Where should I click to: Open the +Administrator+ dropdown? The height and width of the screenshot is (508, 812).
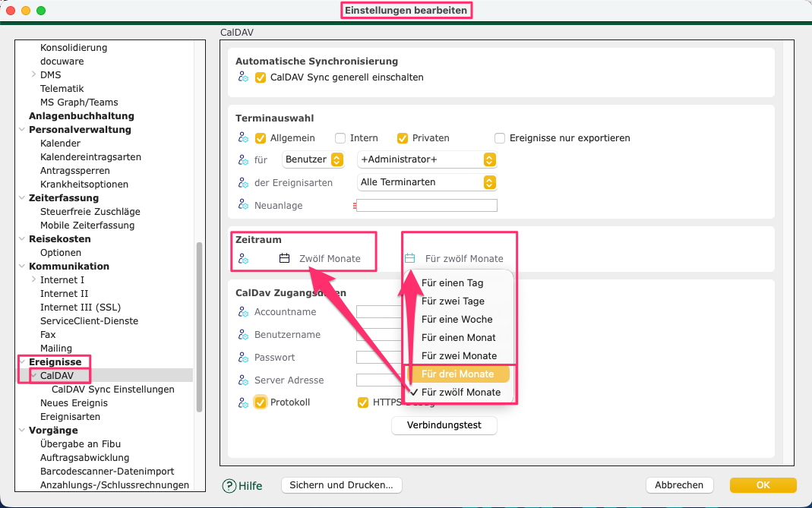(427, 159)
